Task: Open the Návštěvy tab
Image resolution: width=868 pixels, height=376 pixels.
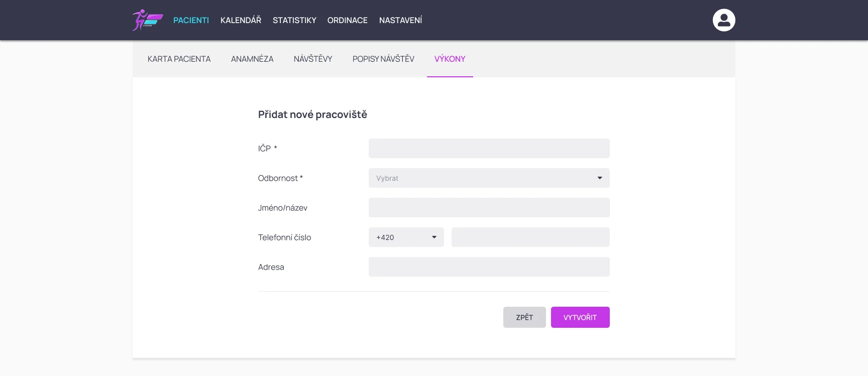Action: click(x=313, y=59)
